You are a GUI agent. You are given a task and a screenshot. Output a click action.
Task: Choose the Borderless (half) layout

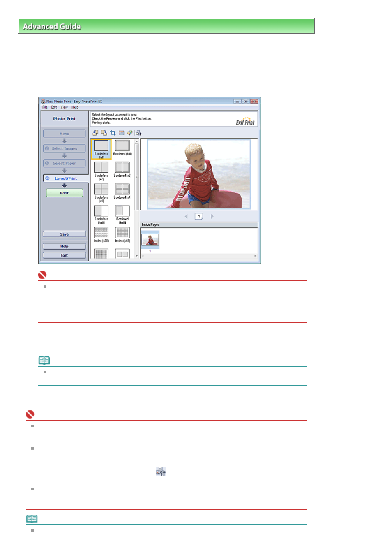coord(101,215)
